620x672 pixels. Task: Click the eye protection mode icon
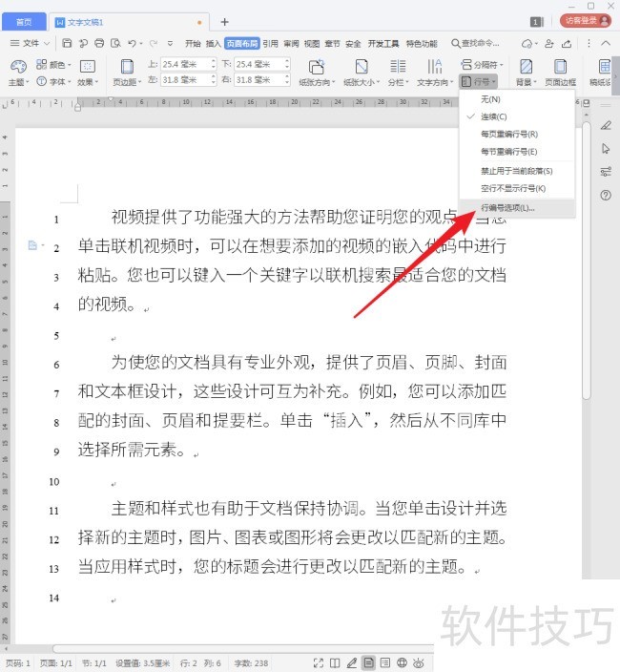point(419,663)
